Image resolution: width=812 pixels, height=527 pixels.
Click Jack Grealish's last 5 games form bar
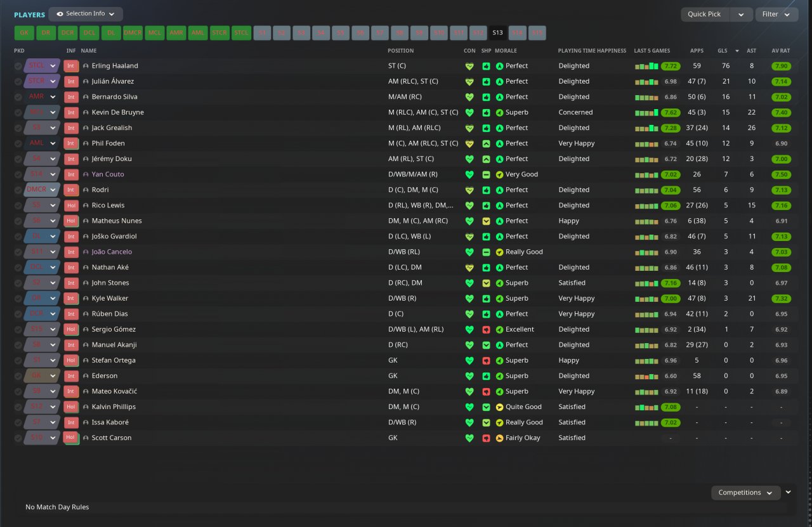646,128
